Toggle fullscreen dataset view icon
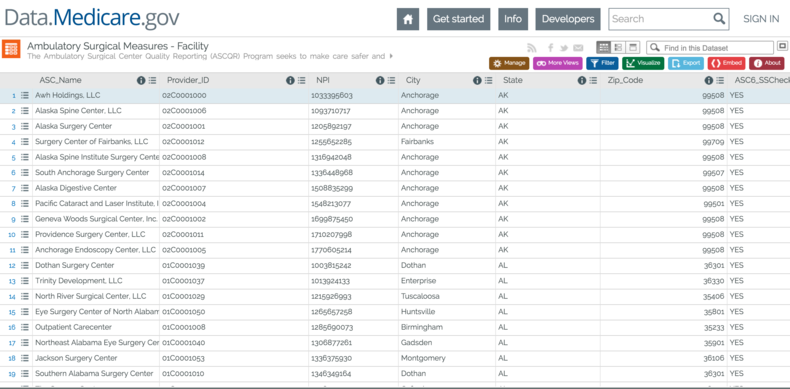This screenshot has height=389, width=790. [x=782, y=46]
